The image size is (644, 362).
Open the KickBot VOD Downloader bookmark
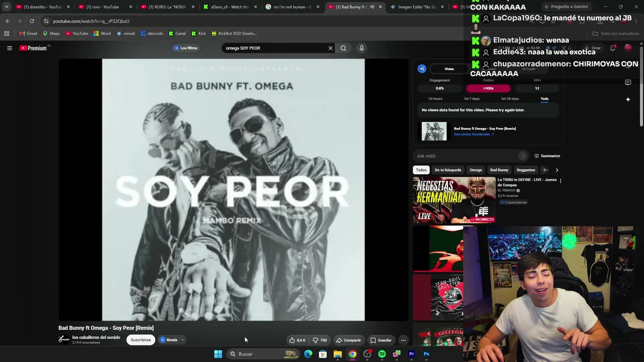(x=234, y=33)
